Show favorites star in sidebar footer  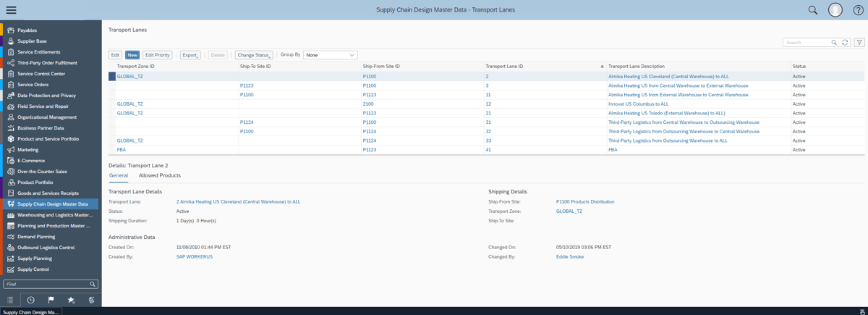(x=71, y=300)
